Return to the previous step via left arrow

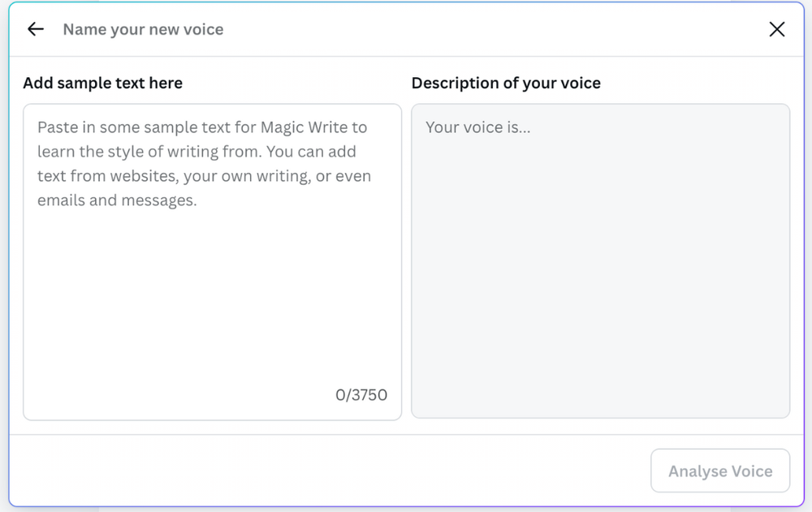pos(35,29)
